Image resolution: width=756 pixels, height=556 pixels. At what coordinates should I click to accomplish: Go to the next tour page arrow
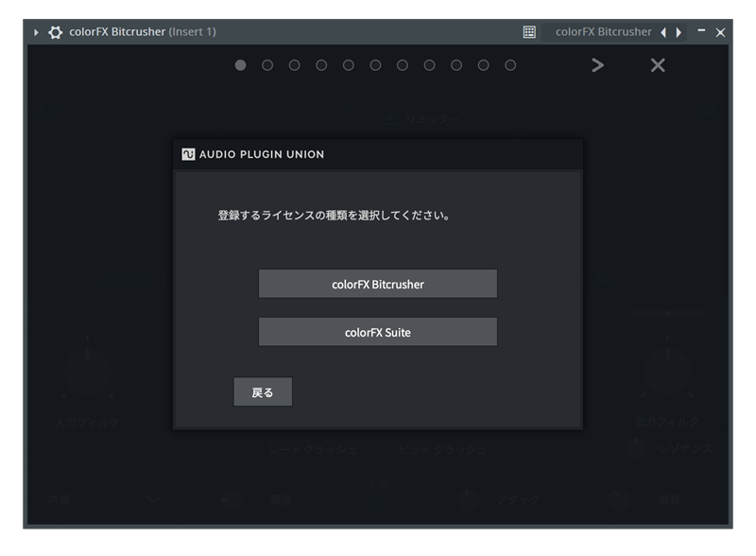pos(597,65)
